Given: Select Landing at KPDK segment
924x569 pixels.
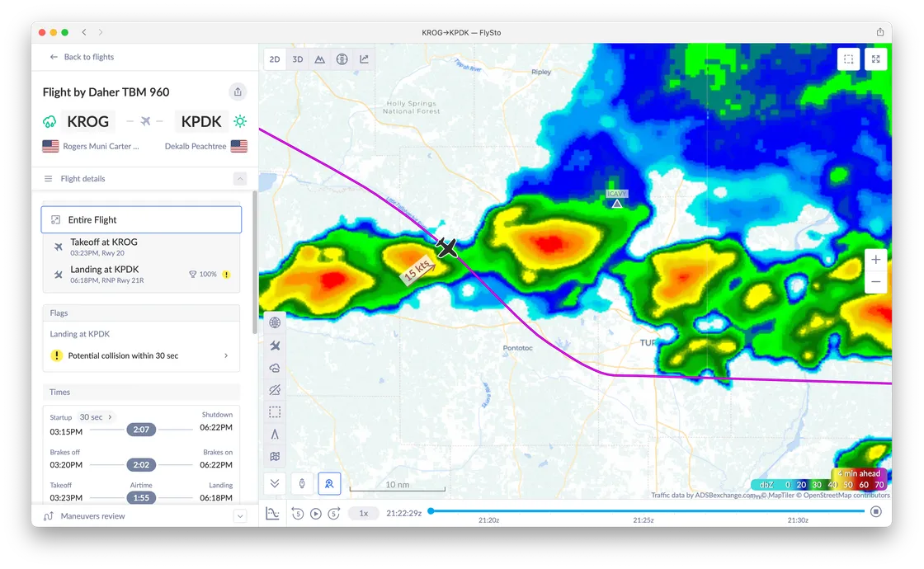Looking at the screenshot, I should (141, 275).
